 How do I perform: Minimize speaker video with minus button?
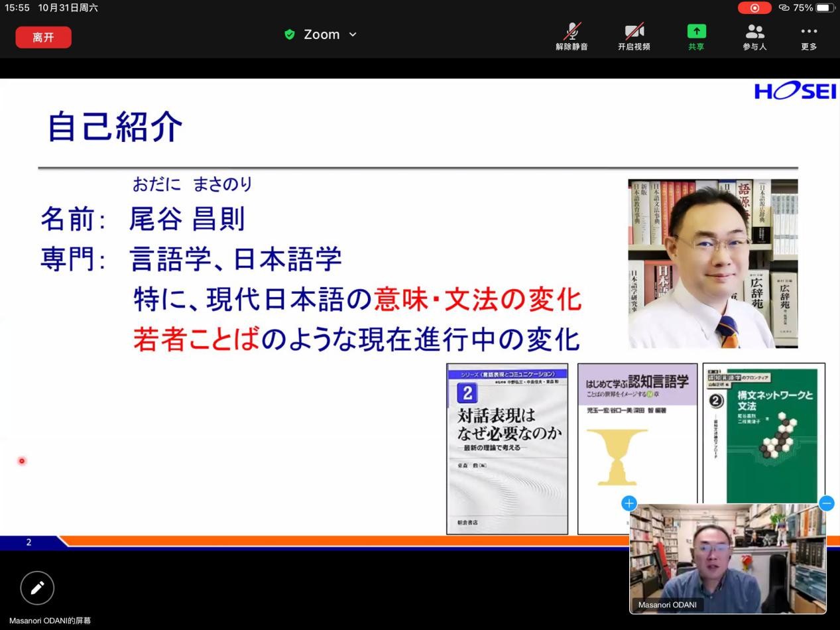tap(826, 503)
